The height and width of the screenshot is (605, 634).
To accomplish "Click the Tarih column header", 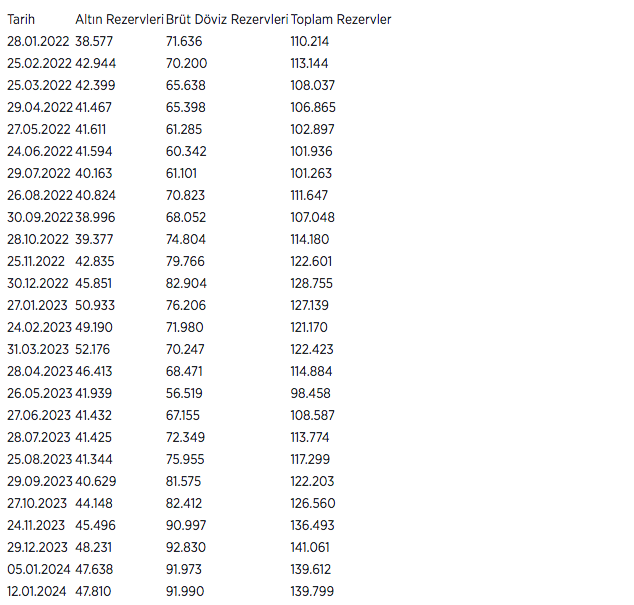I will pos(22,19).
